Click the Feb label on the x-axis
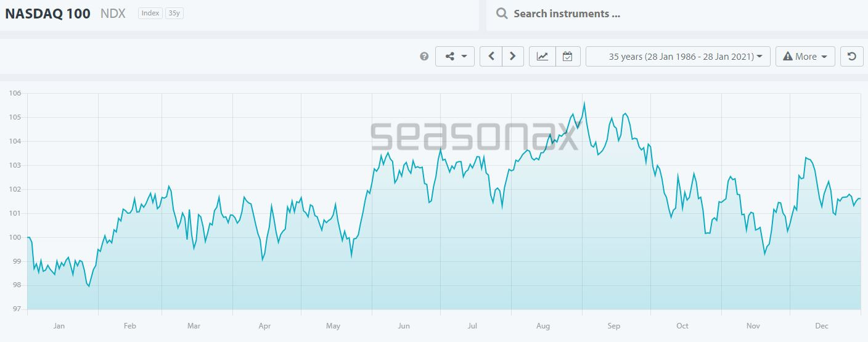This screenshot has width=868, height=342. 129,326
